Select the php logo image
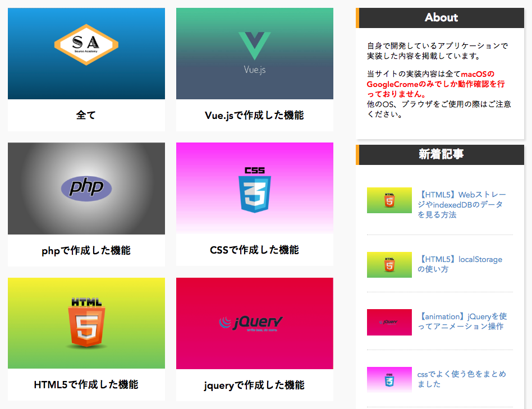The width and height of the screenshot is (532, 409). click(85, 187)
